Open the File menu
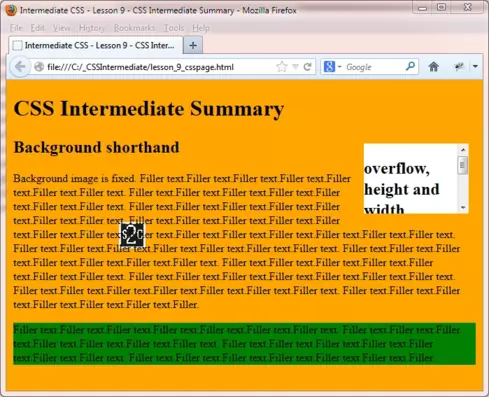This screenshot has height=397, width=489. pyautogui.click(x=16, y=28)
